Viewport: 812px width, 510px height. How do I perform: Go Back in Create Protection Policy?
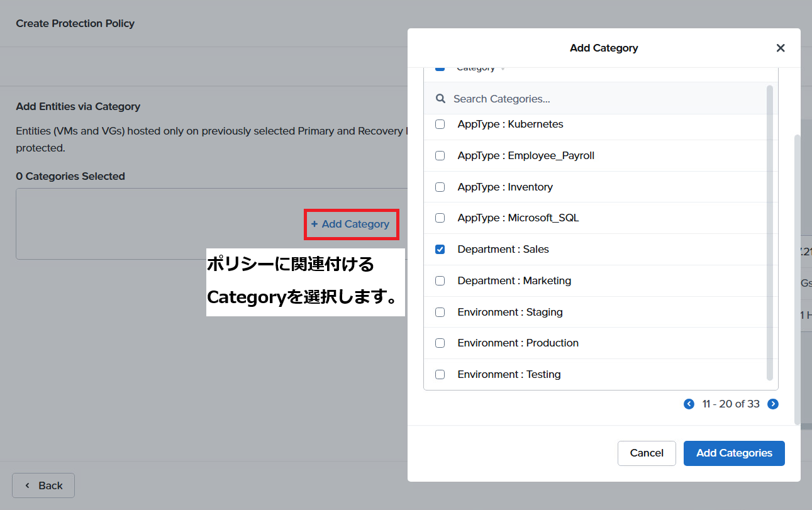[43, 485]
